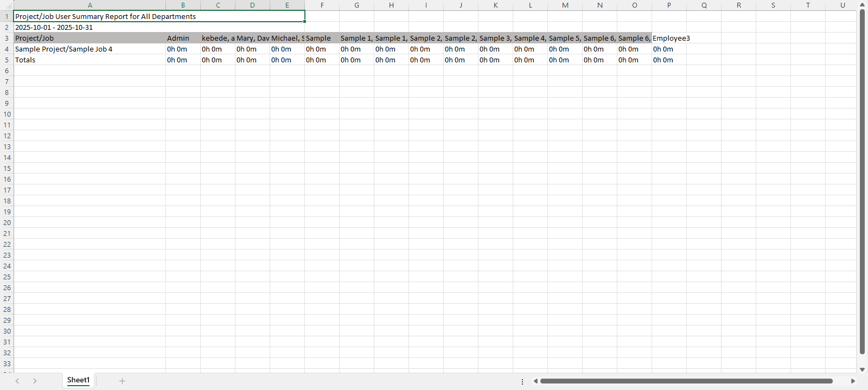Click the vertical scrollbar thumb

862,182
